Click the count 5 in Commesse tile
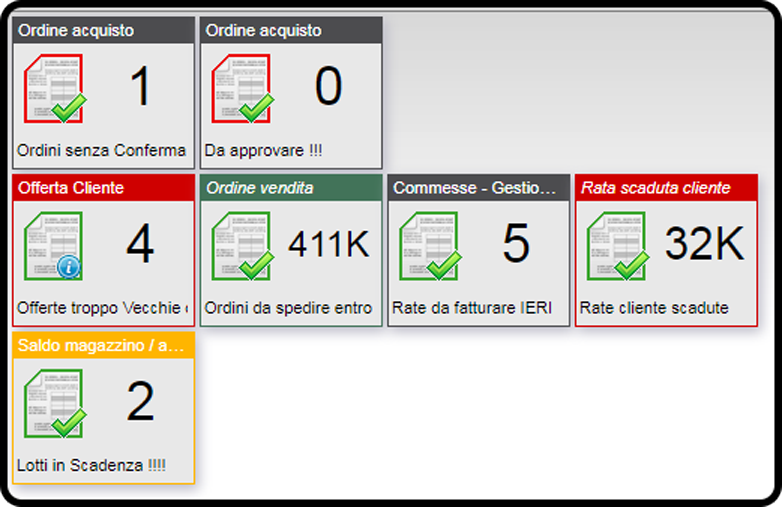Image resolution: width=782 pixels, height=507 pixels. pos(516,244)
